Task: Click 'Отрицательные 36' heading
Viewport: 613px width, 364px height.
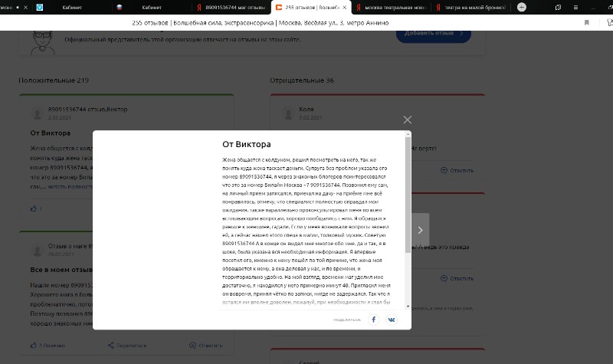Action: pos(302,80)
